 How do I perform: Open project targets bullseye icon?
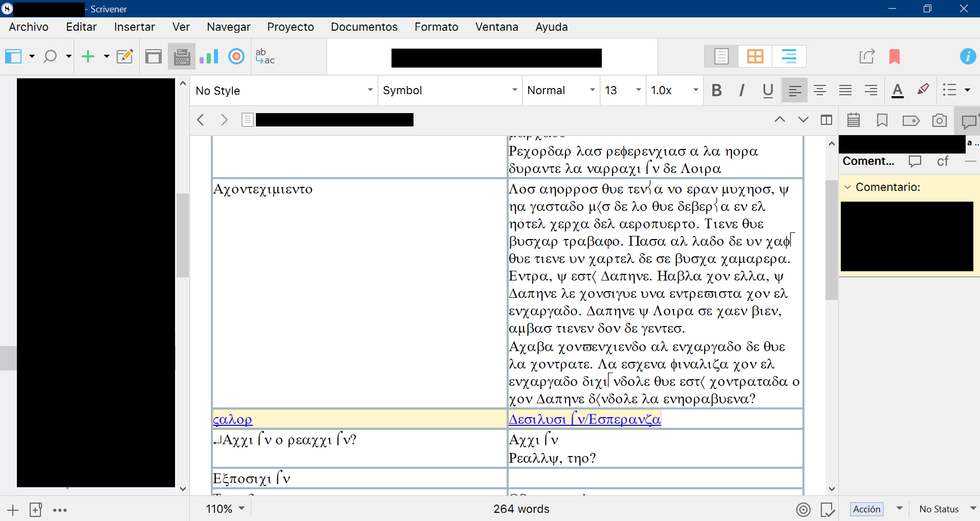236,56
